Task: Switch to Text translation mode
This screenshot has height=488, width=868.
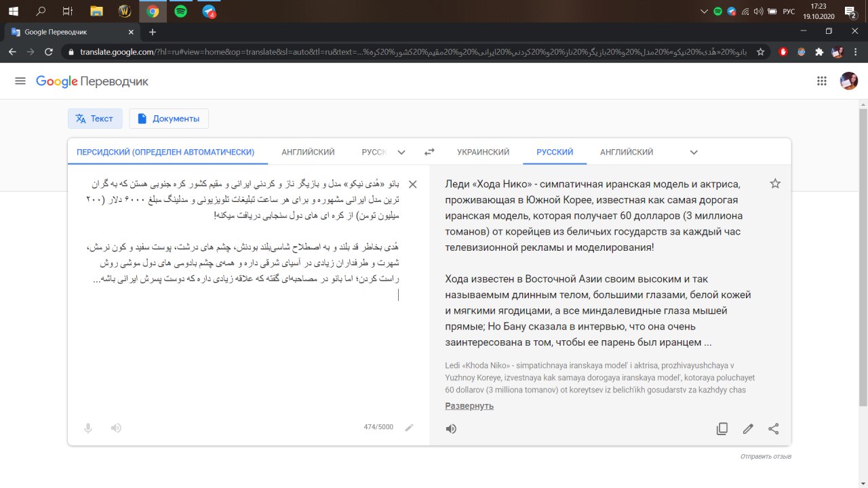Action: click(95, 119)
